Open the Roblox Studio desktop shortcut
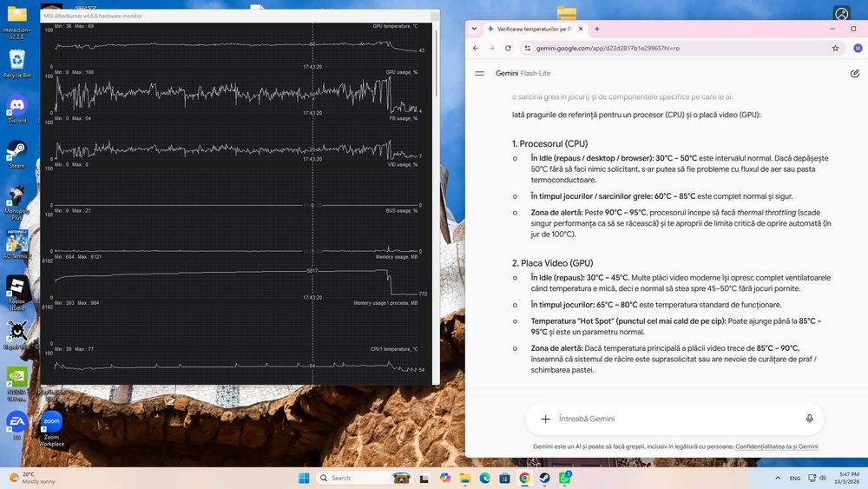Viewport: 868px width, 489px height. pyautogui.click(x=17, y=293)
